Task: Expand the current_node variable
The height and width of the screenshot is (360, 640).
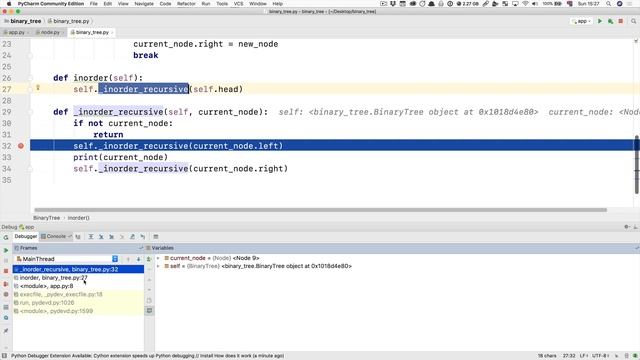Action: click(x=158, y=258)
